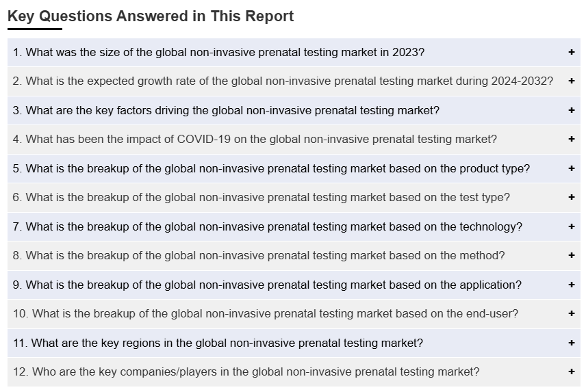
Task: Click plus icon on method breakup row
Action: (571, 256)
